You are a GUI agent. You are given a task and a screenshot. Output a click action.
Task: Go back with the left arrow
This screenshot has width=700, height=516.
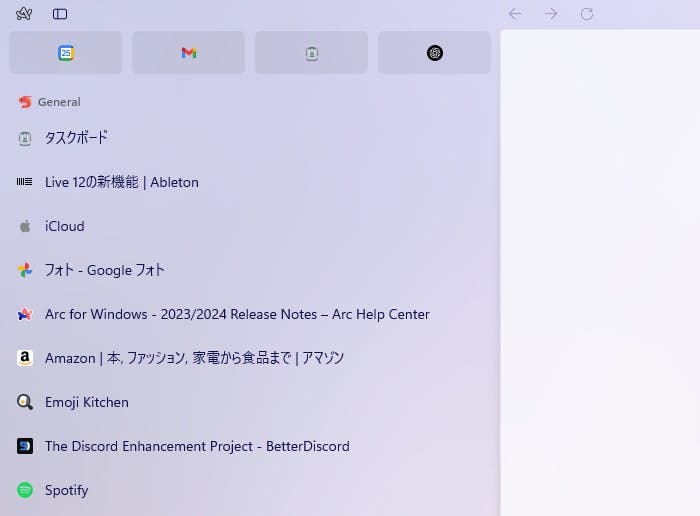[515, 14]
